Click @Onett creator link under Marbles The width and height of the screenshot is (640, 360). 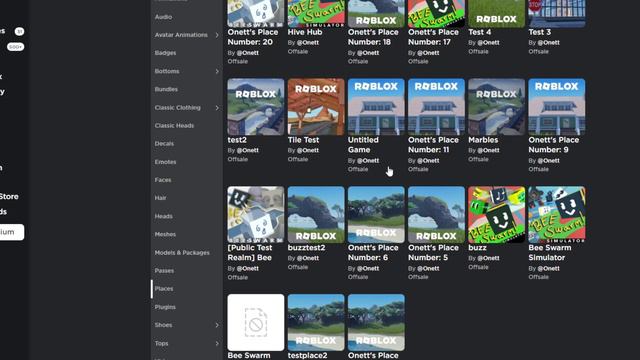coord(488,150)
